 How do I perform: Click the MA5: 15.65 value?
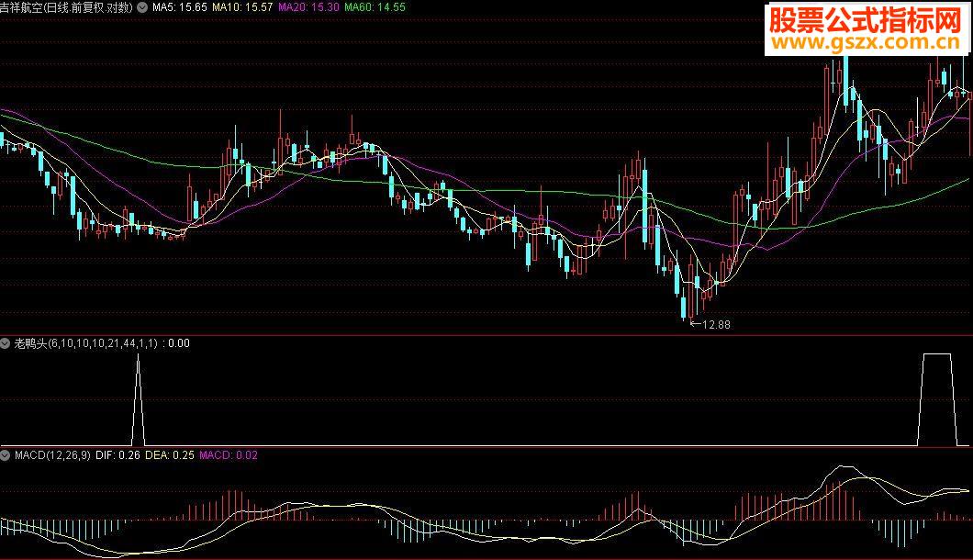[179, 7]
